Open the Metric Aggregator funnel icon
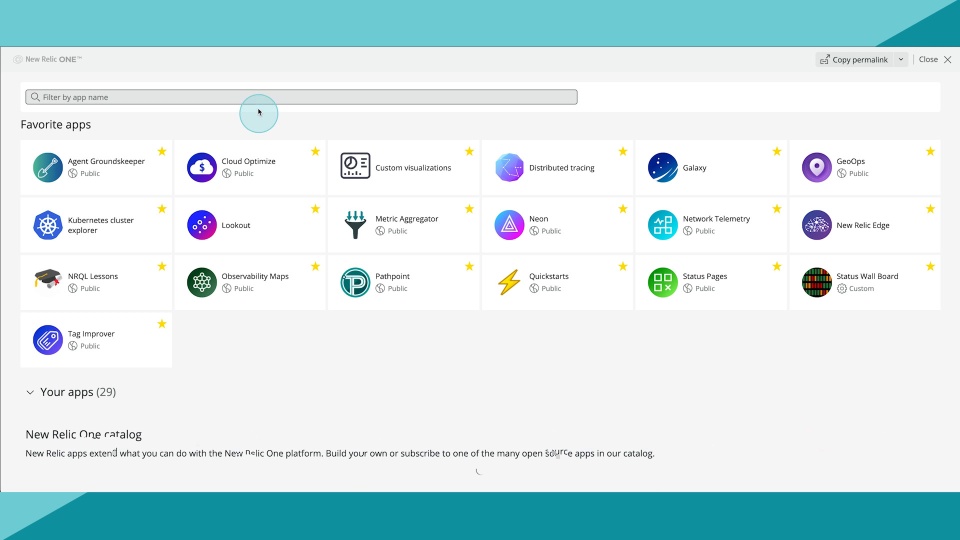 click(x=355, y=225)
